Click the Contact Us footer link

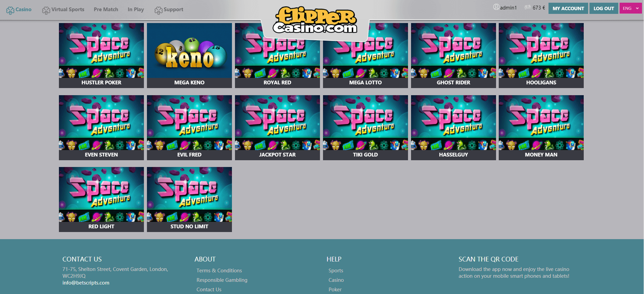click(209, 290)
